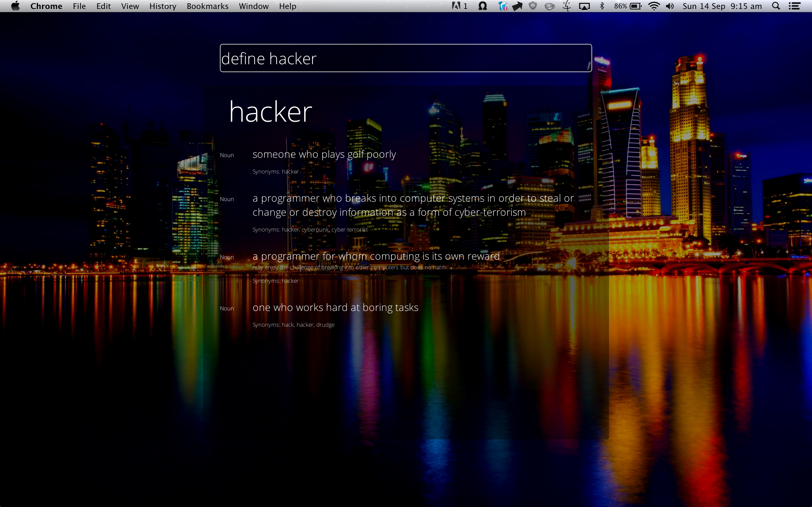Open the Apple menu

coord(16,6)
